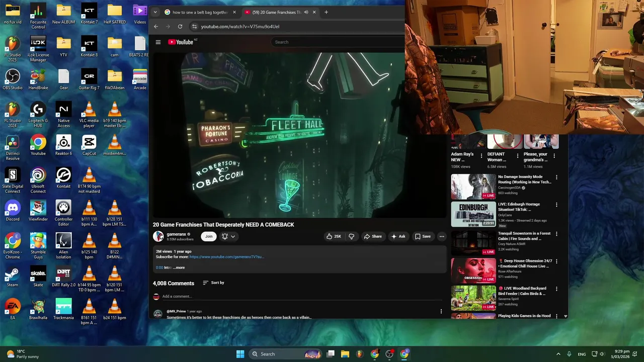Open Native Access desktop icon
This screenshot has width=644, height=362.
[63, 115]
